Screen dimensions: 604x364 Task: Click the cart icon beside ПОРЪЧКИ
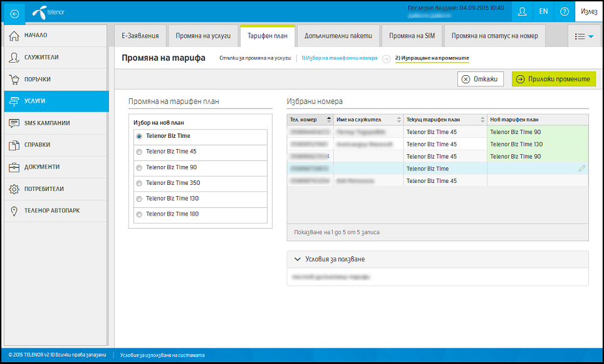[x=14, y=80]
